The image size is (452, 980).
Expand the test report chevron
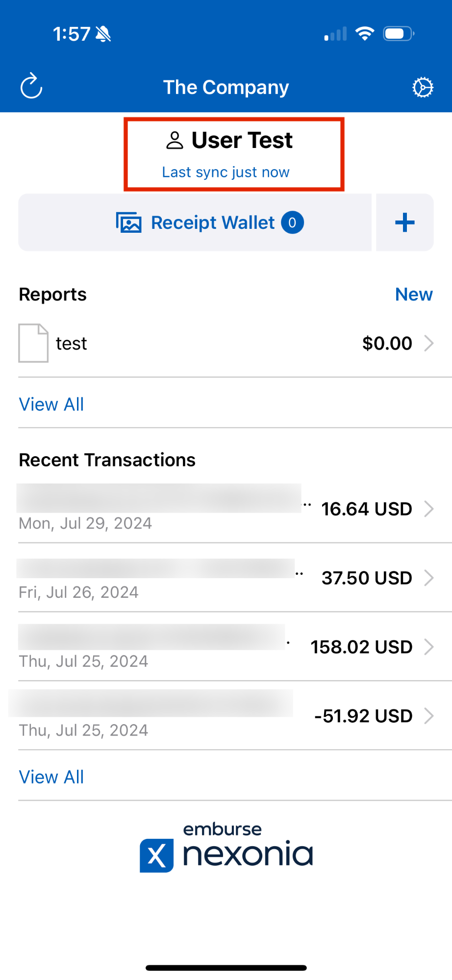click(x=429, y=343)
